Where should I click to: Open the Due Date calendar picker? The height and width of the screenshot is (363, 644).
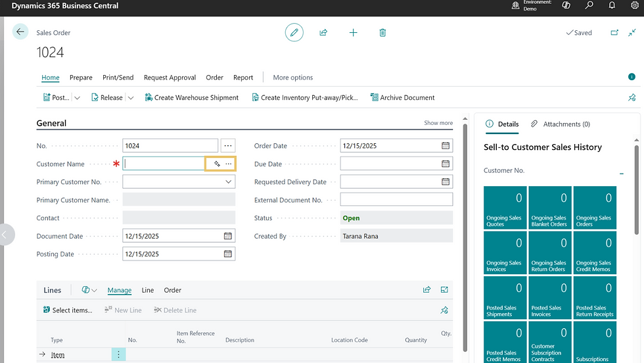pos(446,164)
